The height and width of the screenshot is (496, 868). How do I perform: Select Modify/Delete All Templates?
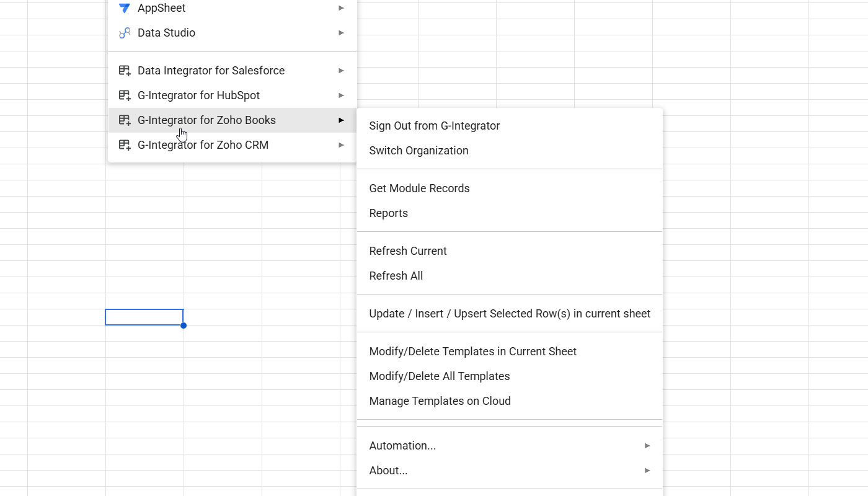(510, 376)
